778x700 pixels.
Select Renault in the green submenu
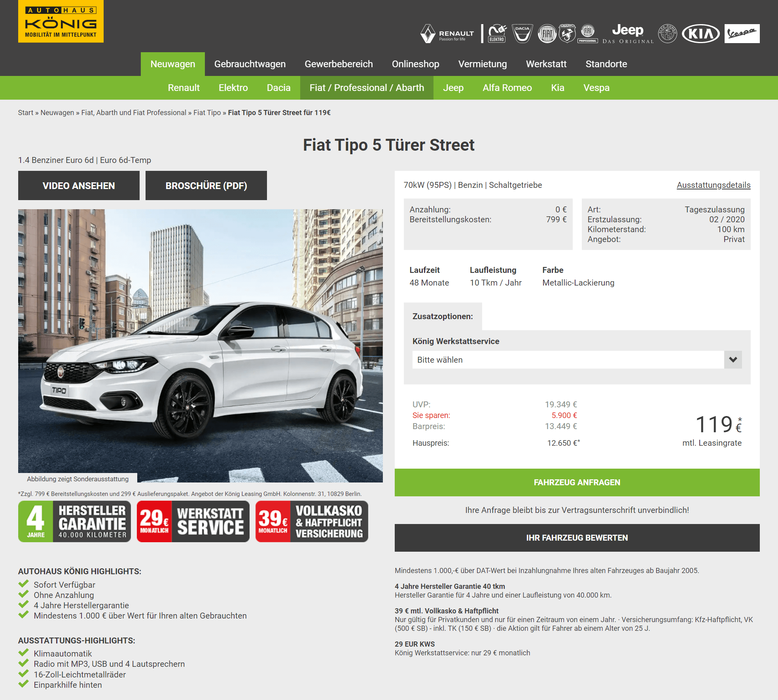pyautogui.click(x=184, y=88)
